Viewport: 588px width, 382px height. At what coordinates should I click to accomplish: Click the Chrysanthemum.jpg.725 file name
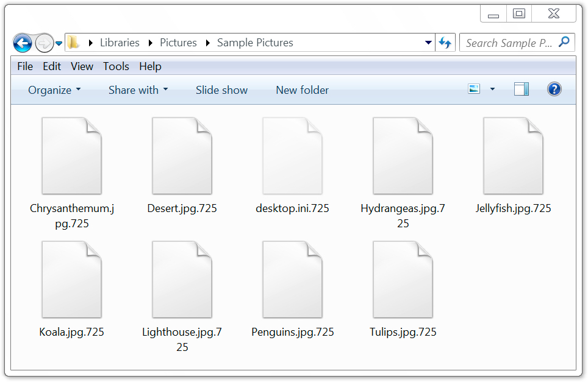(71, 216)
